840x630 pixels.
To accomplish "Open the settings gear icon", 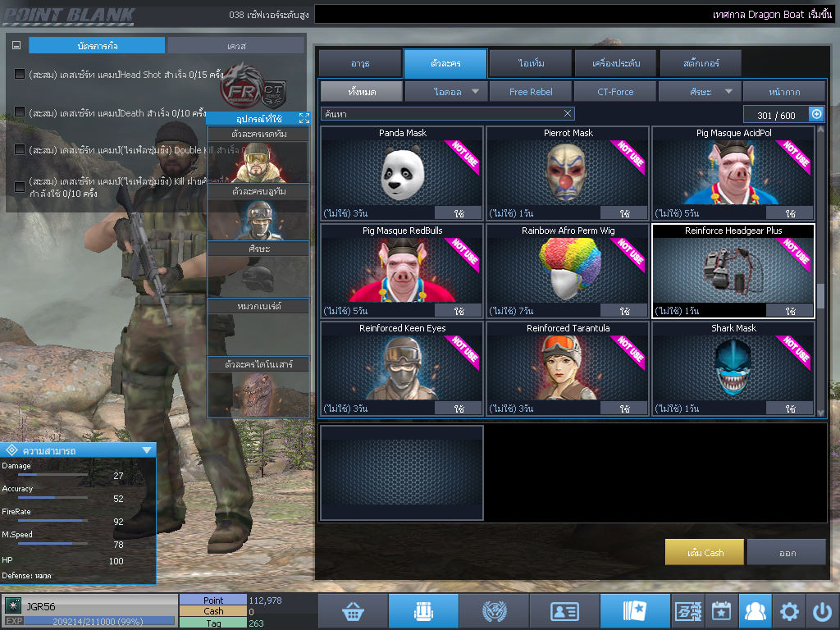I will click(788, 610).
